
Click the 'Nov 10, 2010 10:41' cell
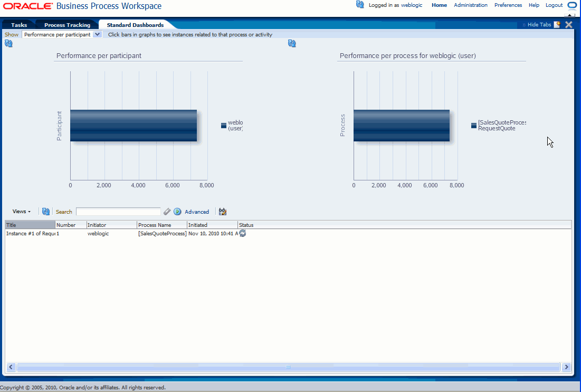[213, 233]
